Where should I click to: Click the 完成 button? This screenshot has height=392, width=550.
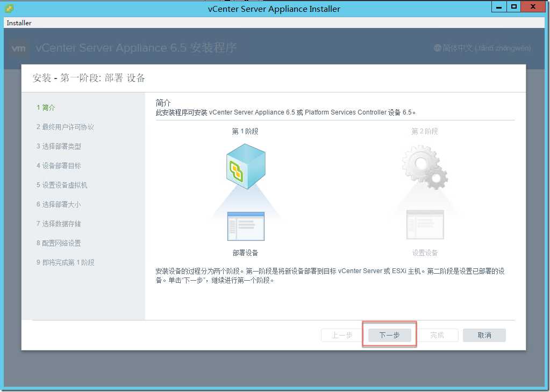(x=437, y=335)
